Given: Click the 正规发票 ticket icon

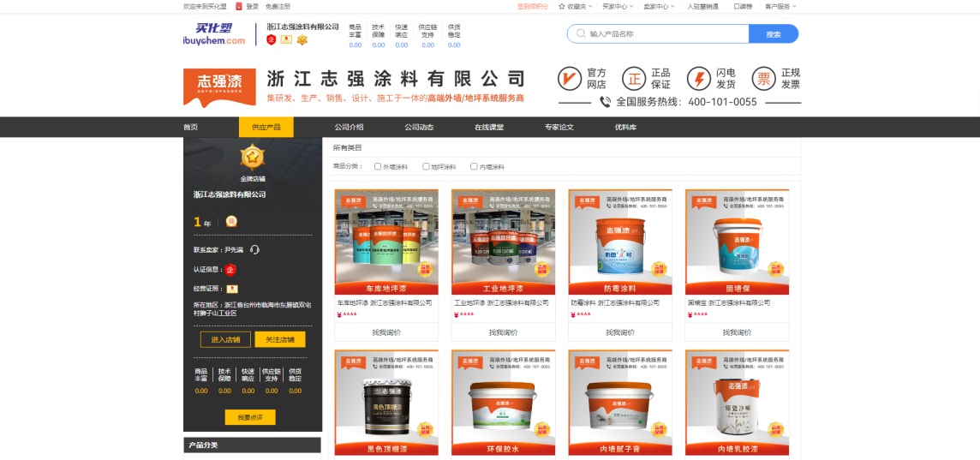Looking at the screenshot, I should [x=764, y=79].
